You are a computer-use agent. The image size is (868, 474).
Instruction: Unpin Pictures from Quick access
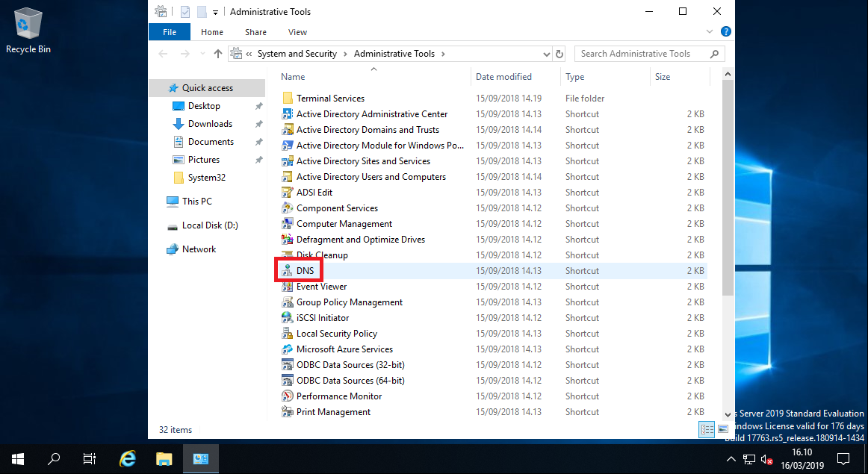(x=258, y=159)
